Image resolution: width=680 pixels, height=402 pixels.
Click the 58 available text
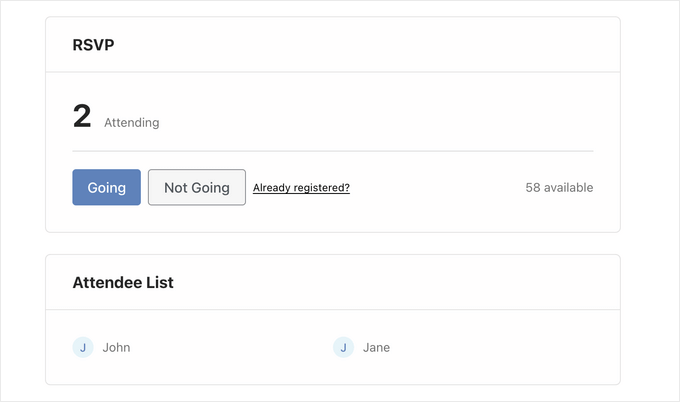[559, 187]
